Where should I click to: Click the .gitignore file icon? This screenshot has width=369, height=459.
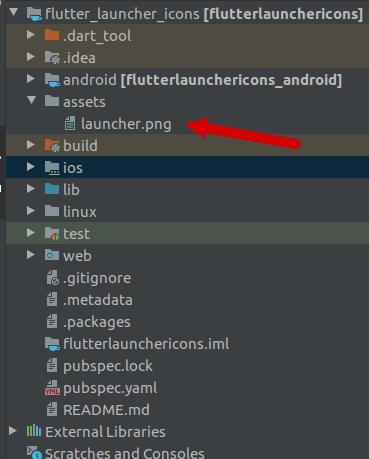point(52,278)
